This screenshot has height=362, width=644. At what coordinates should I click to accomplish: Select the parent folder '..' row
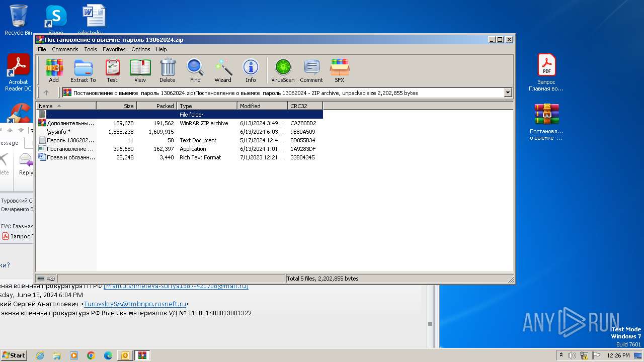coord(180,115)
